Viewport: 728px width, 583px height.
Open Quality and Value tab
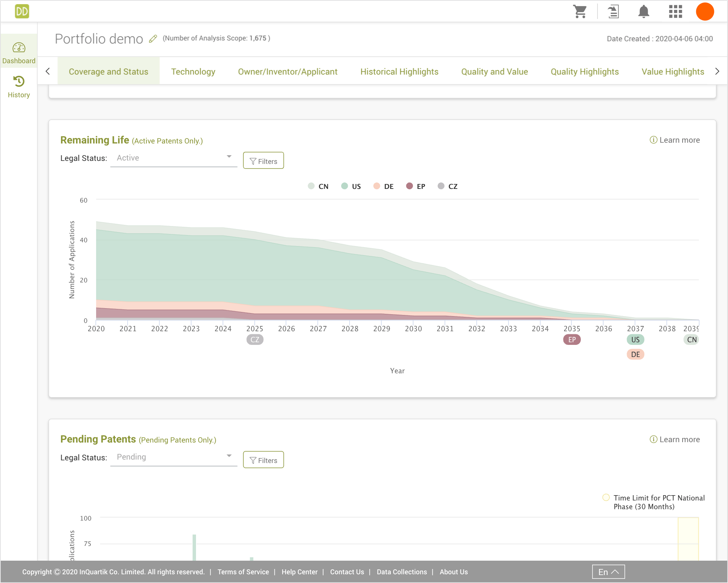point(494,72)
